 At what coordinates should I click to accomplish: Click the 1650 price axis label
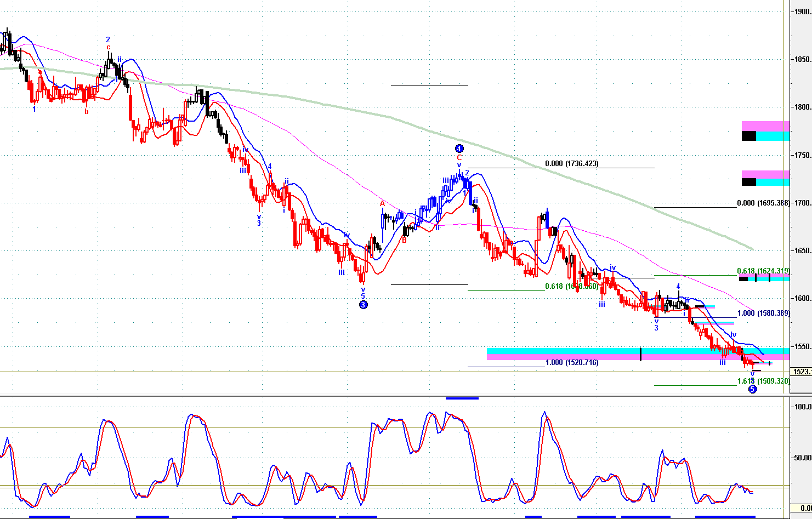pos(803,250)
